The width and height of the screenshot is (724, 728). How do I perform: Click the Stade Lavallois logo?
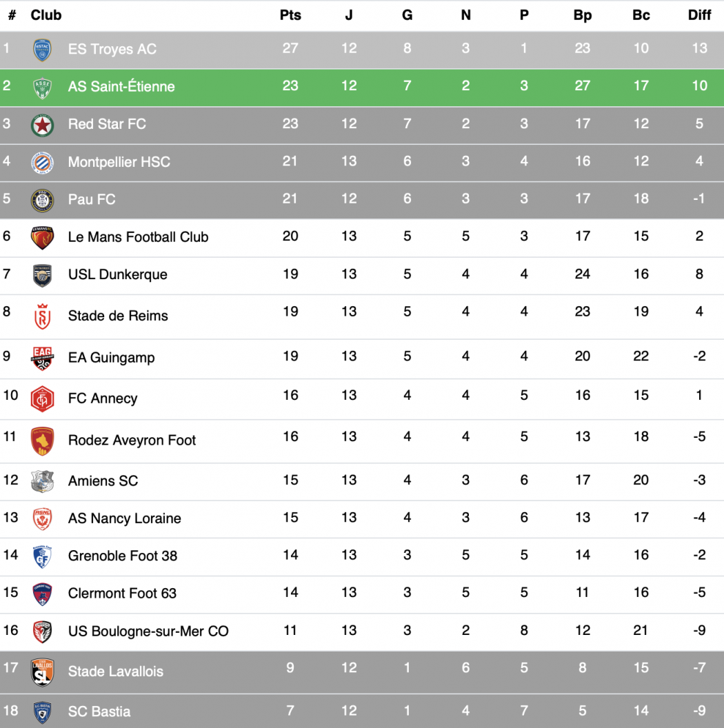43,672
